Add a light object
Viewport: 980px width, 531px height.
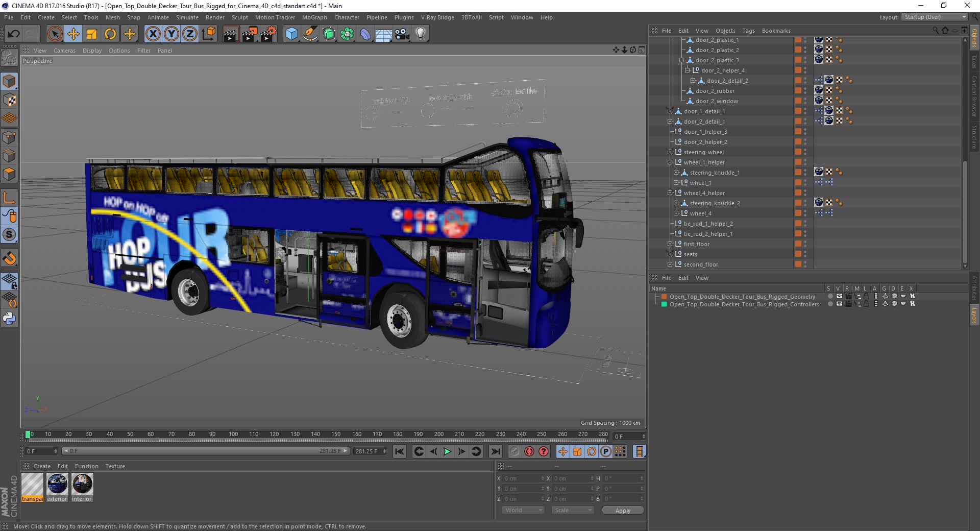[421, 34]
